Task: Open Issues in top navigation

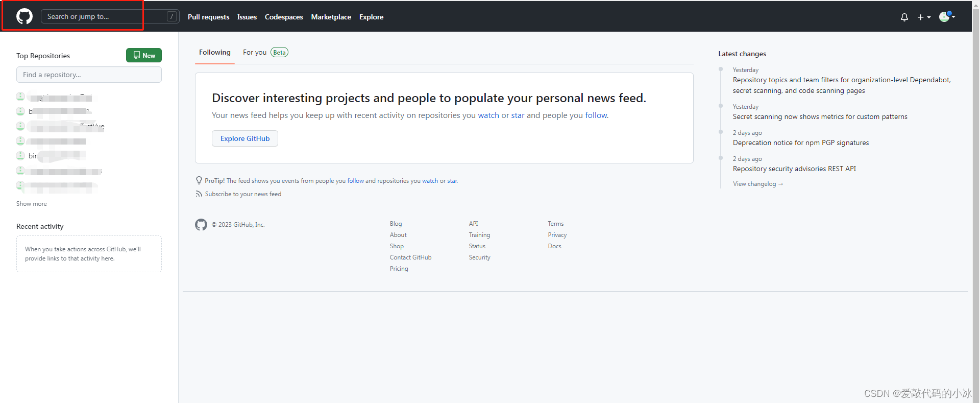Action: (247, 17)
